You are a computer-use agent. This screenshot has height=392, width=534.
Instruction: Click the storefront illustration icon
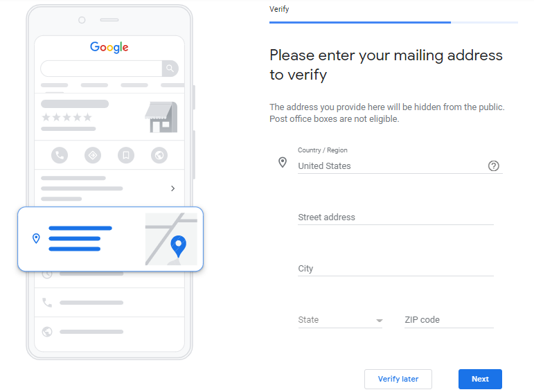tap(161, 117)
